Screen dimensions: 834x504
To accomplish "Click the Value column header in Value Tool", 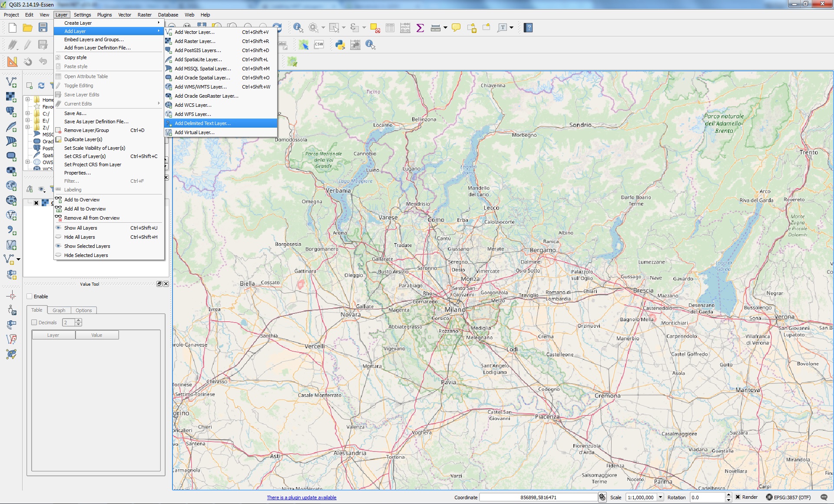I will pyautogui.click(x=97, y=335).
